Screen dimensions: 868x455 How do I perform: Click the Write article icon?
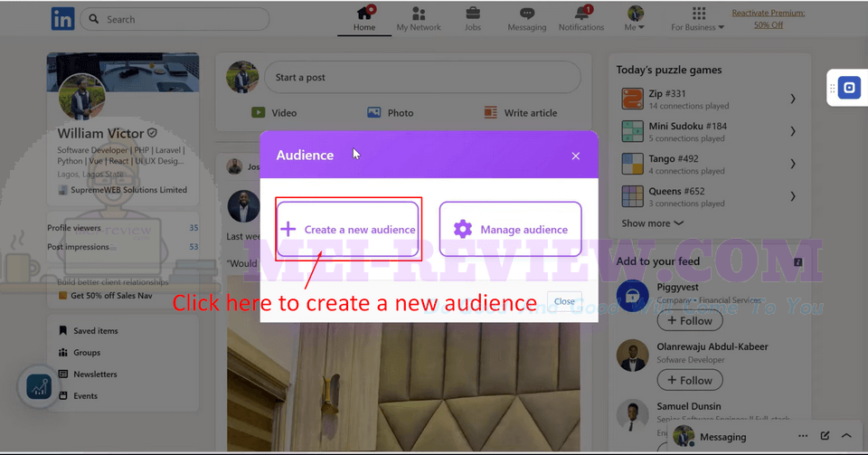click(x=490, y=112)
